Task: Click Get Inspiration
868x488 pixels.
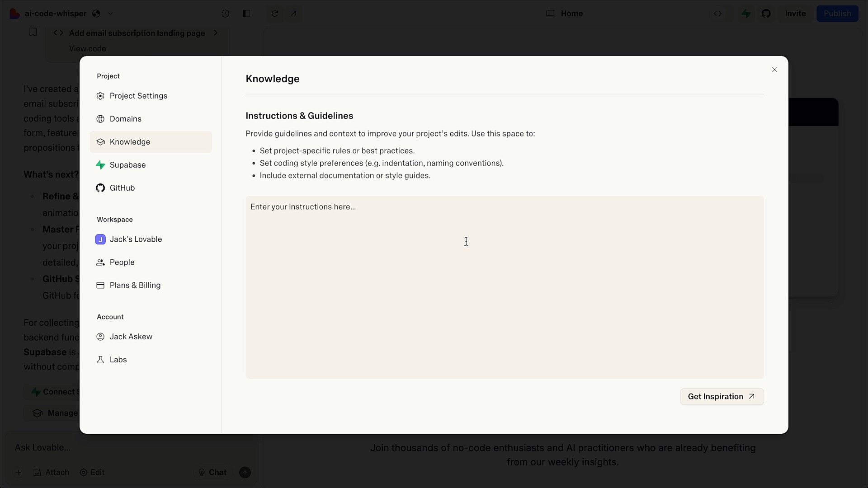Action: (x=722, y=396)
